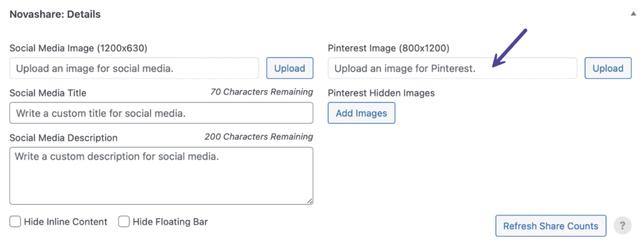Click the Social Media Title label
This screenshot has width=644, height=246.
coord(48,93)
